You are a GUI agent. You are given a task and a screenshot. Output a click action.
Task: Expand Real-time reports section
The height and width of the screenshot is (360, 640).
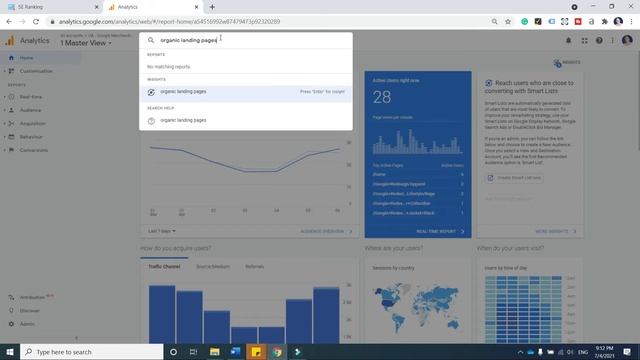31,97
